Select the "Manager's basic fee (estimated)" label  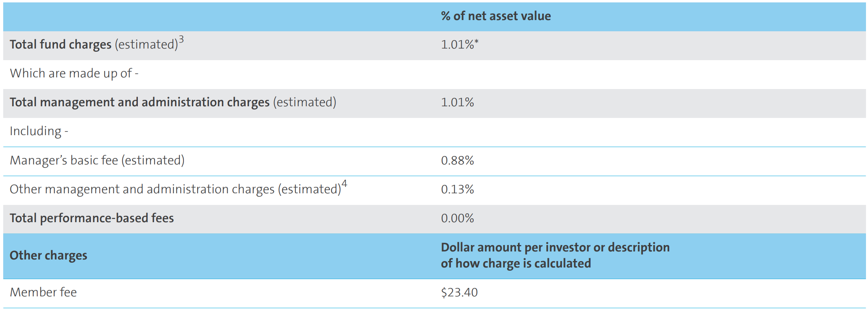pyautogui.click(x=97, y=160)
